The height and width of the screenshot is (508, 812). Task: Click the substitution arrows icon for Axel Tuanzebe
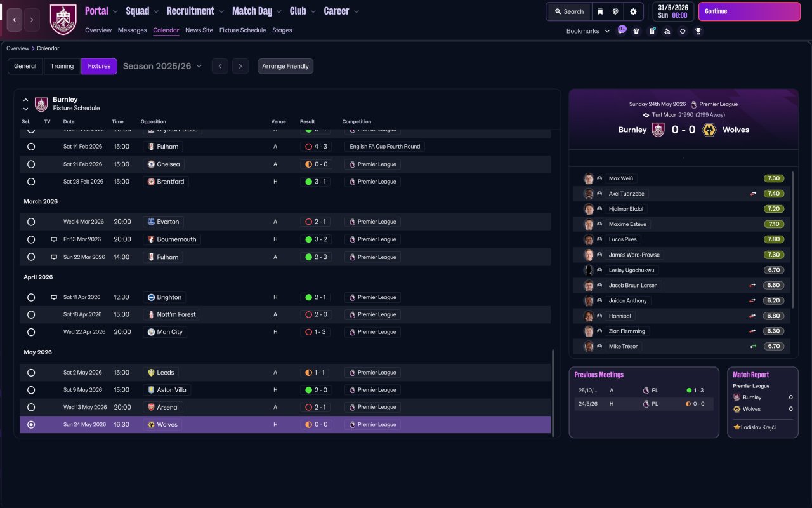click(753, 194)
